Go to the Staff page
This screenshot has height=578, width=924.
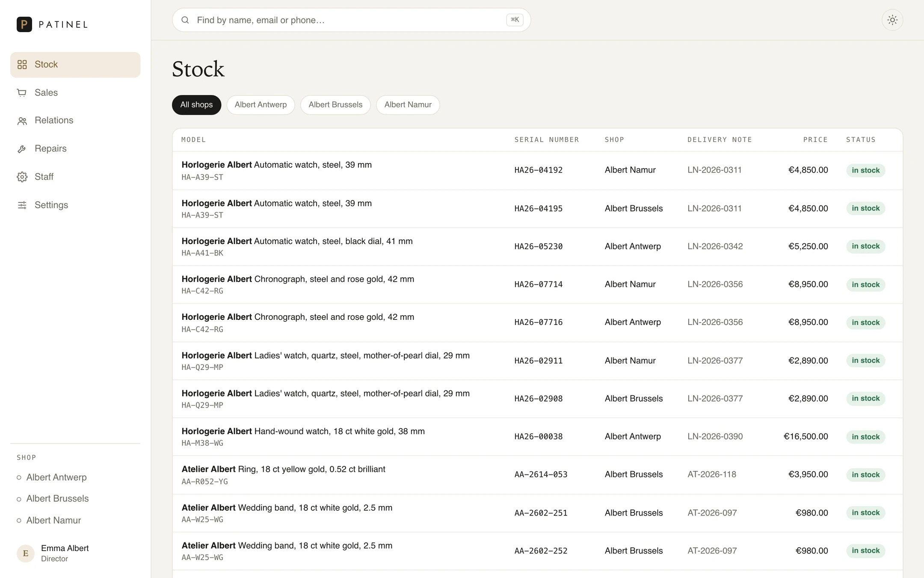[75, 177]
